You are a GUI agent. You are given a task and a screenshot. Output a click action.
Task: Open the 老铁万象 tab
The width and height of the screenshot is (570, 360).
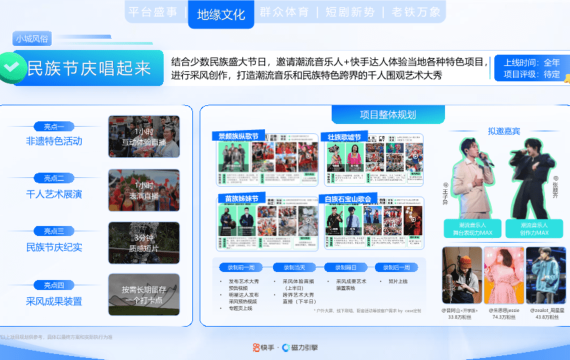pyautogui.click(x=416, y=12)
